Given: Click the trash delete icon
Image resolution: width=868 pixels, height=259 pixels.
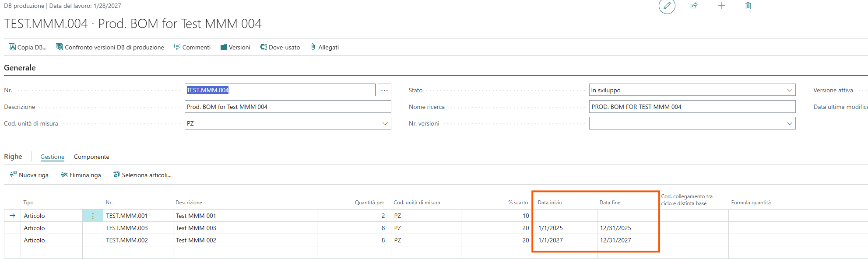Looking at the screenshot, I should point(748,6).
